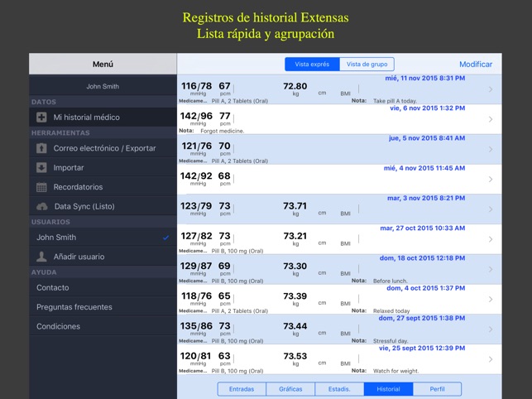
Task: Open the Gráficas tab
Action: (x=290, y=389)
